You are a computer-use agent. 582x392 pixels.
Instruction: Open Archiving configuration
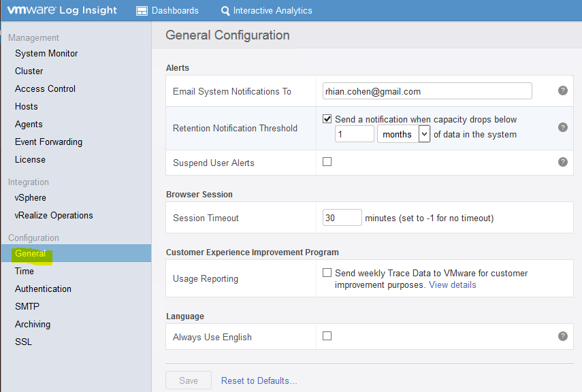(x=33, y=324)
